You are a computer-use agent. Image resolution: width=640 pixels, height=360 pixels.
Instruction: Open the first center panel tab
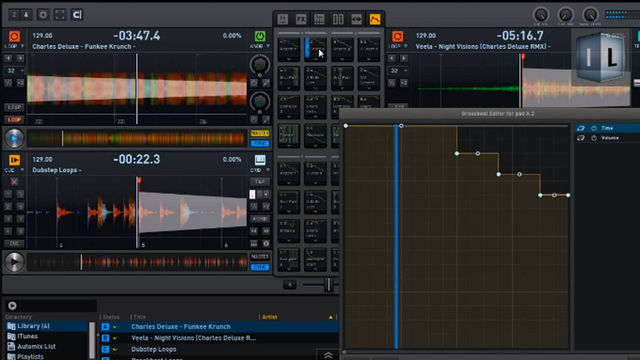coord(283,19)
